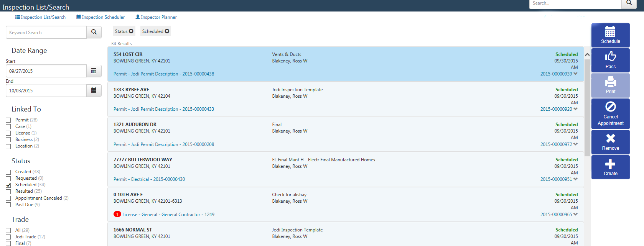
Task: Click the keyword search magnifier button
Action: (94, 32)
